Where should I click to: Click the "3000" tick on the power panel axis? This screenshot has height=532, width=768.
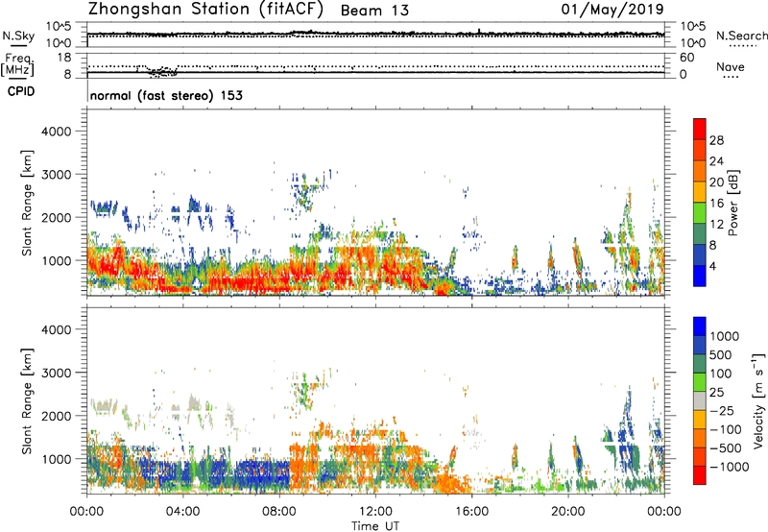click(x=56, y=175)
